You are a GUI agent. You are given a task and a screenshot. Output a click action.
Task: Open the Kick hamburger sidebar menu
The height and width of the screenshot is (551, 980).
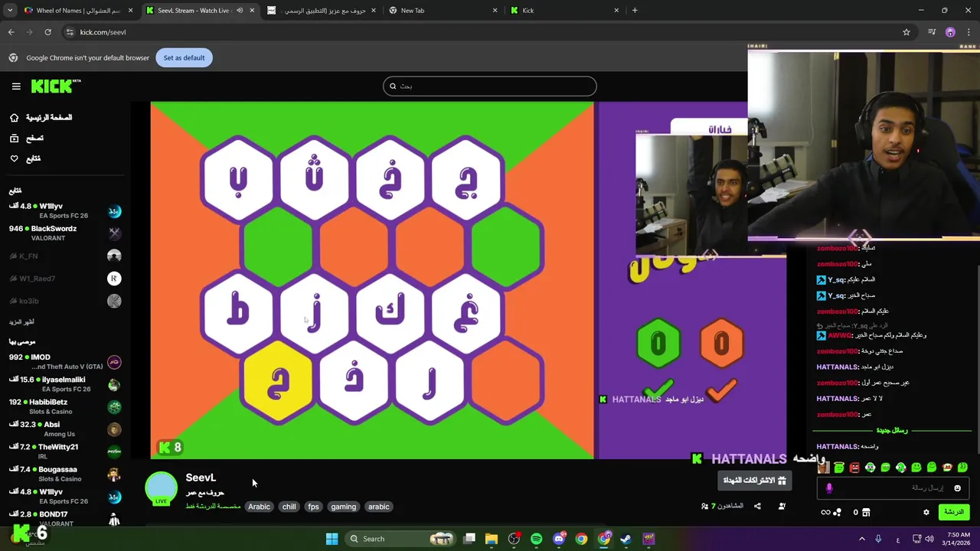[x=16, y=86]
